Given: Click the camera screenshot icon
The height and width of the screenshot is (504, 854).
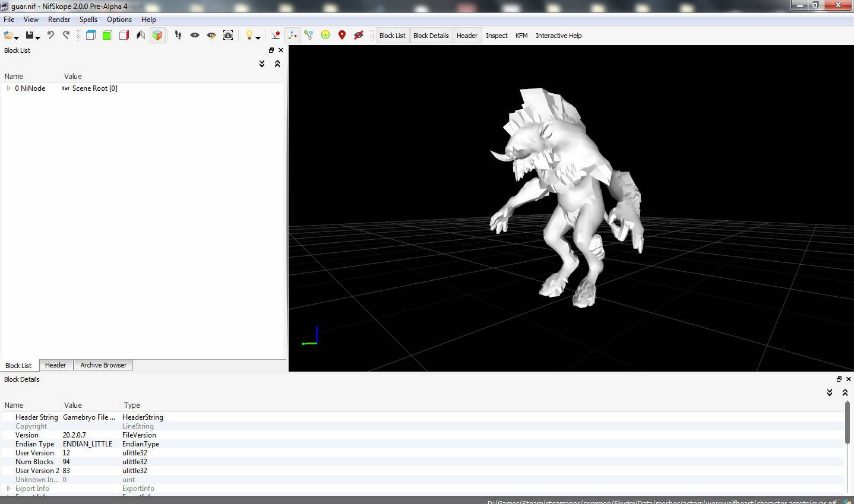Looking at the screenshot, I should tap(228, 35).
